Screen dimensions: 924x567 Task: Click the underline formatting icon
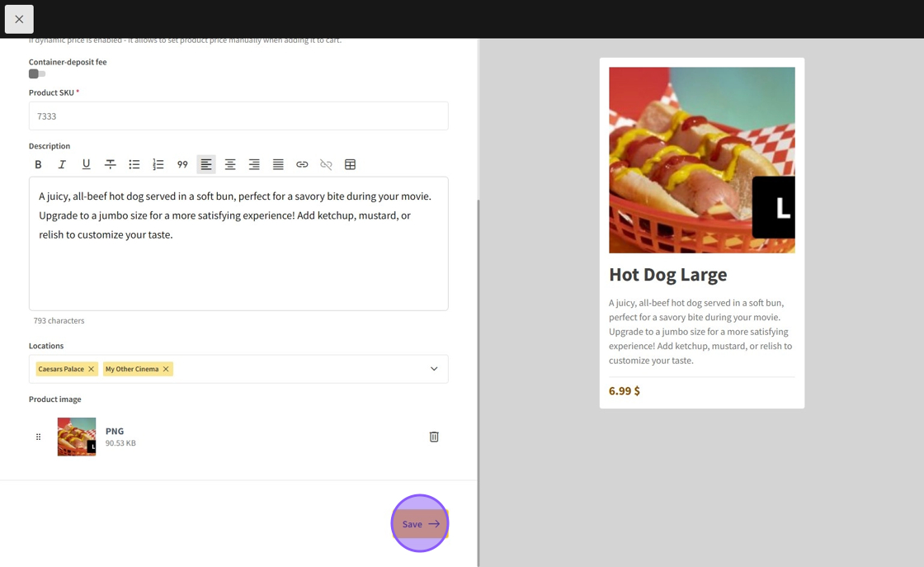[x=86, y=164]
